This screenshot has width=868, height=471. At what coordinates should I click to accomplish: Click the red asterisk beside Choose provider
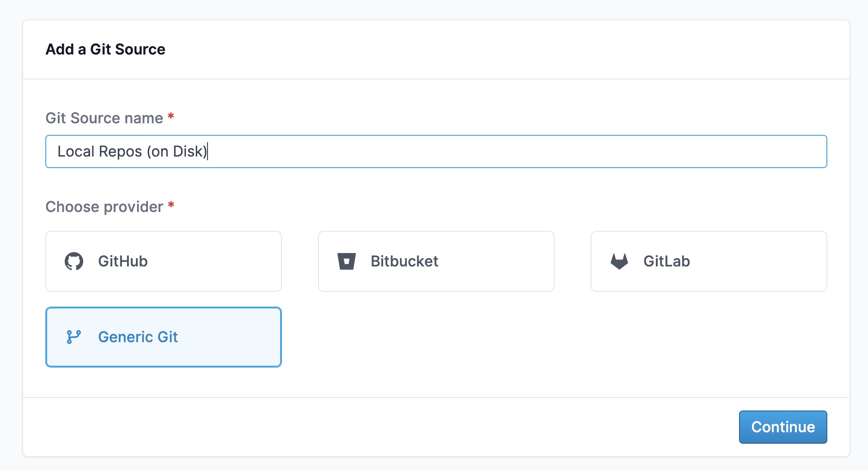[171, 205]
